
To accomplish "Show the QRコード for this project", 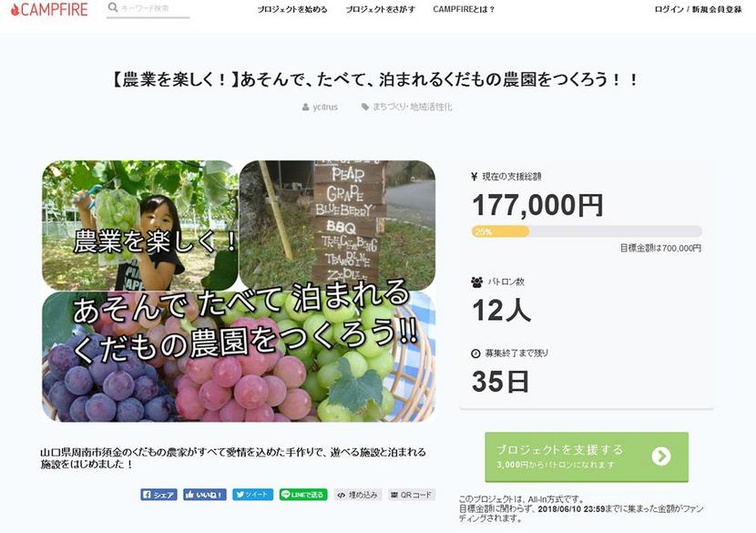I will point(412,495).
